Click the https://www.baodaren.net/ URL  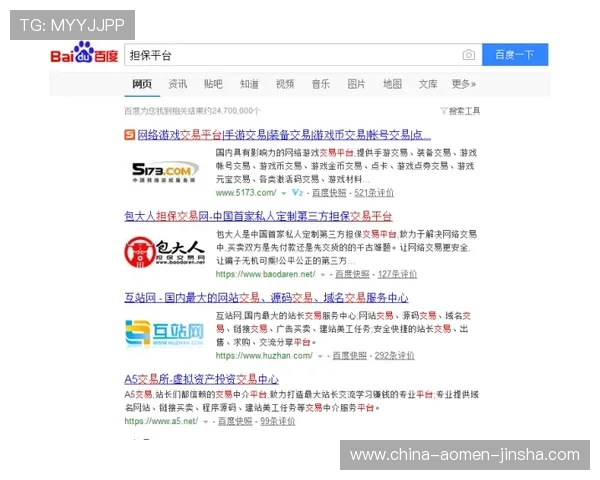tap(266, 274)
